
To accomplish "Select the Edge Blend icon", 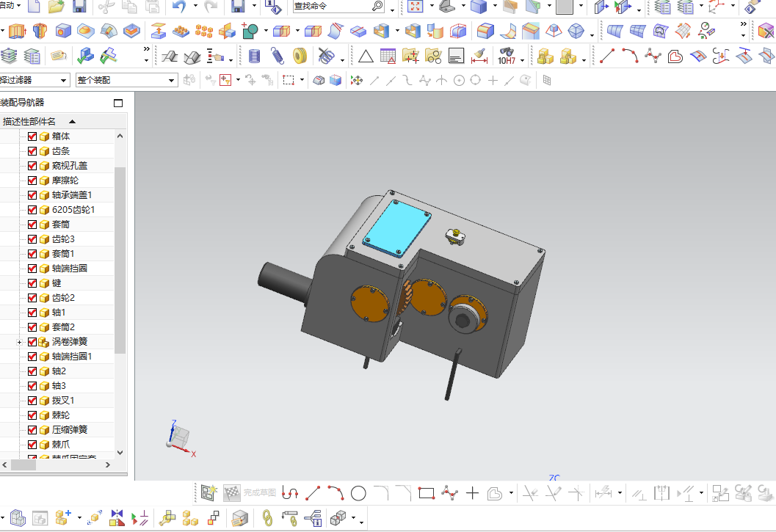I will click(485, 31).
